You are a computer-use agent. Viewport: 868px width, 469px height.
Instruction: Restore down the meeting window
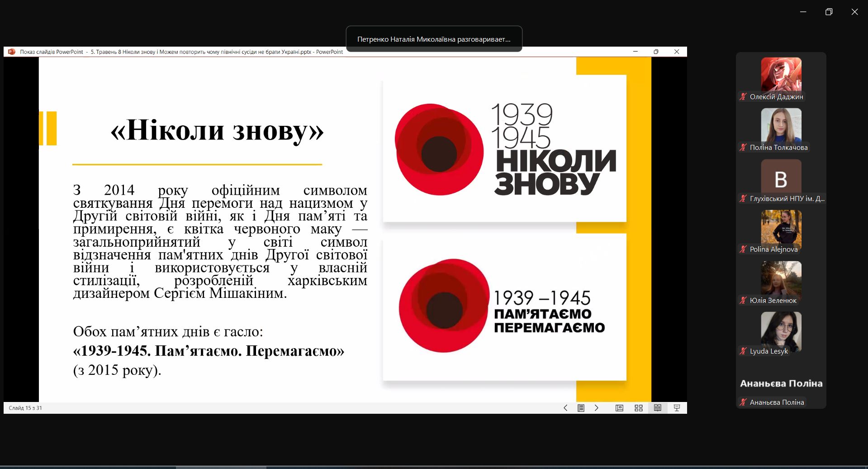click(829, 12)
